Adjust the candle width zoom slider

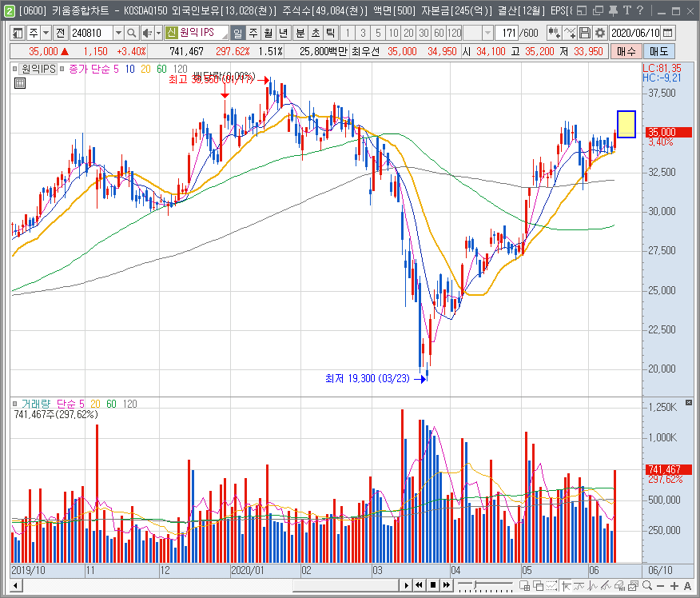click(x=485, y=585)
